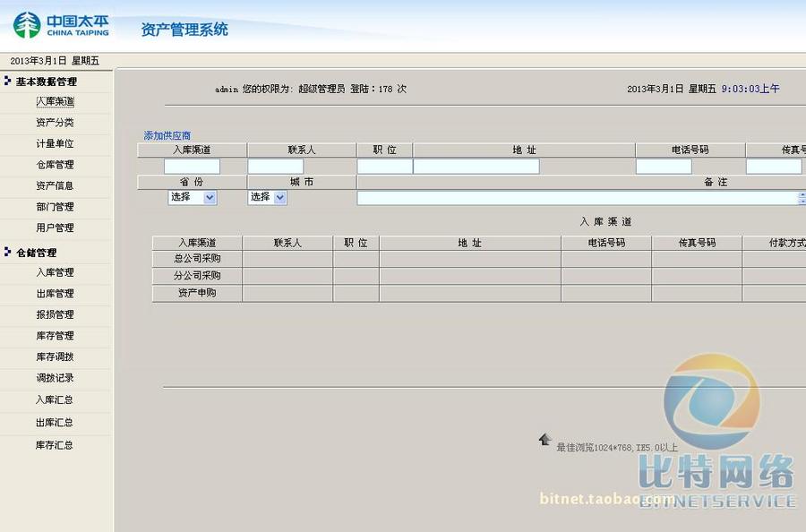
Task: Click the 9:03:03上午 clock text
Action: [x=750, y=89]
